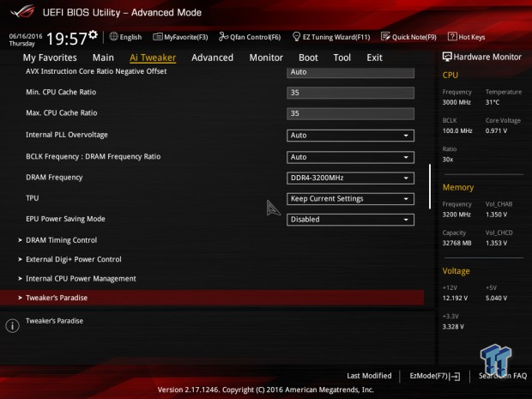Open DRAM Frequency DDR4-3200MHz dropdown
532x399 pixels.
(350, 178)
